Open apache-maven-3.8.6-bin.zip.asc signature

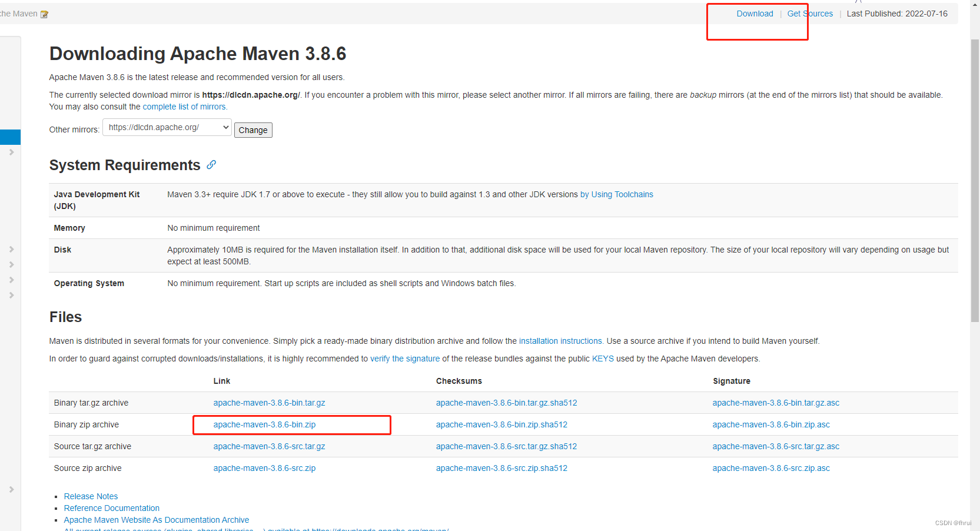click(771, 424)
